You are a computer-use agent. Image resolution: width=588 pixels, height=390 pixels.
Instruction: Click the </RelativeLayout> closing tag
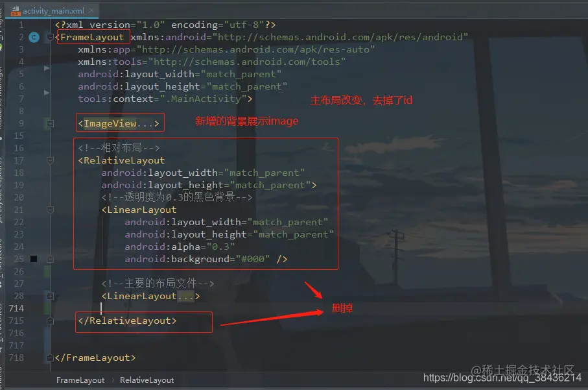click(127, 321)
